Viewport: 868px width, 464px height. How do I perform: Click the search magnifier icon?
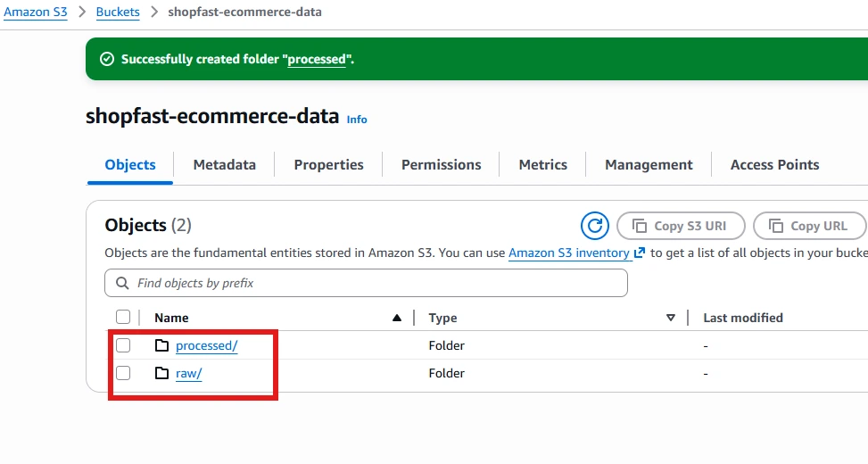[x=121, y=283]
